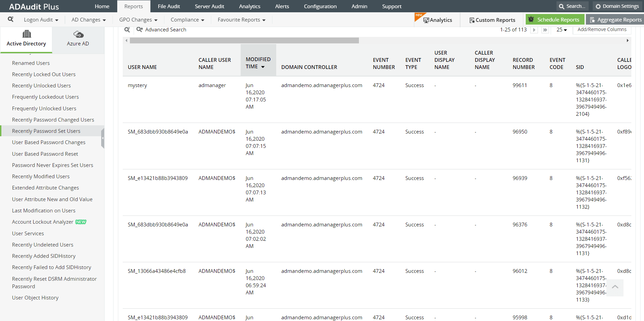Select the Active Directory building icon
The width and height of the screenshot is (644, 321).
pyautogui.click(x=27, y=34)
